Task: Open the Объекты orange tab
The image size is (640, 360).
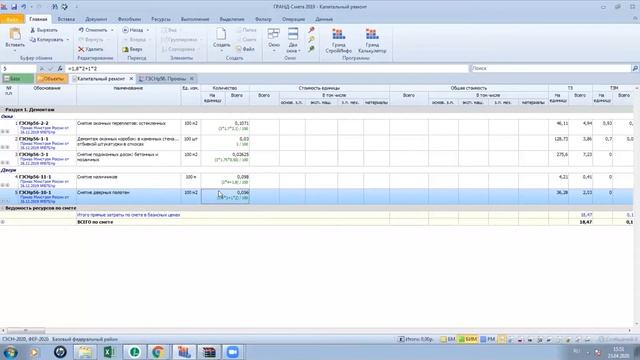Action: point(51,79)
